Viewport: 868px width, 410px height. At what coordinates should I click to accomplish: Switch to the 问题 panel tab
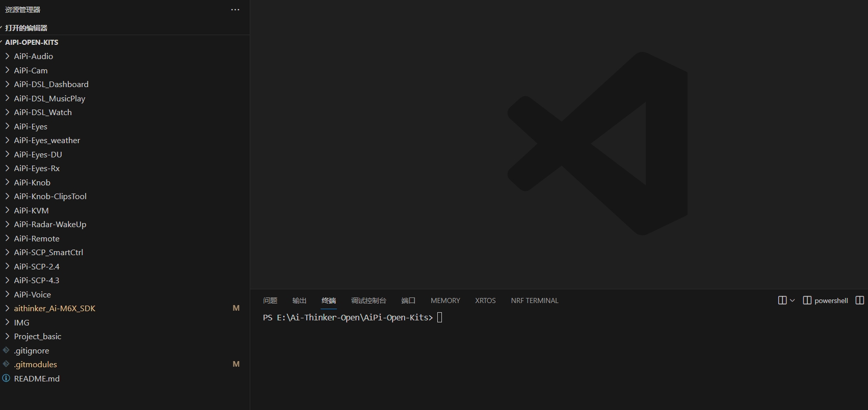(270, 300)
